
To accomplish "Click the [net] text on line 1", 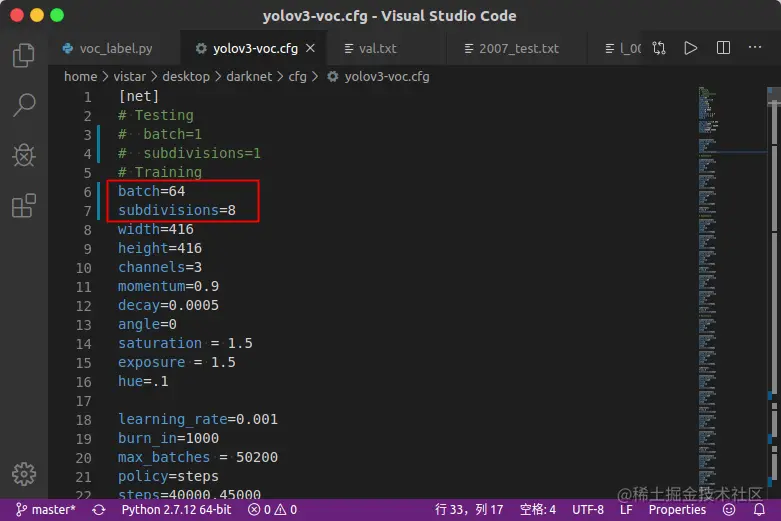I will coord(138,96).
